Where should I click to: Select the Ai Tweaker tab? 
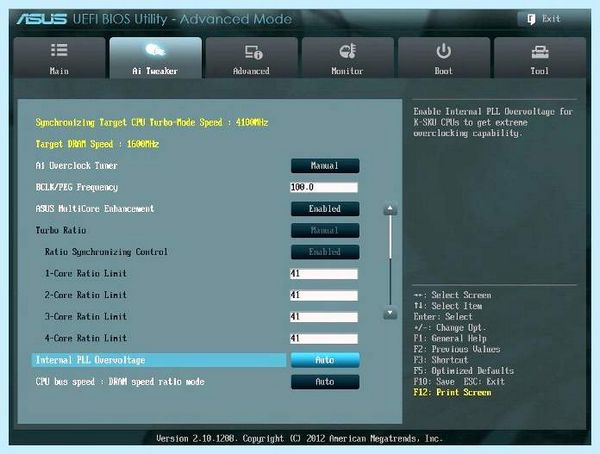click(155, 58)
